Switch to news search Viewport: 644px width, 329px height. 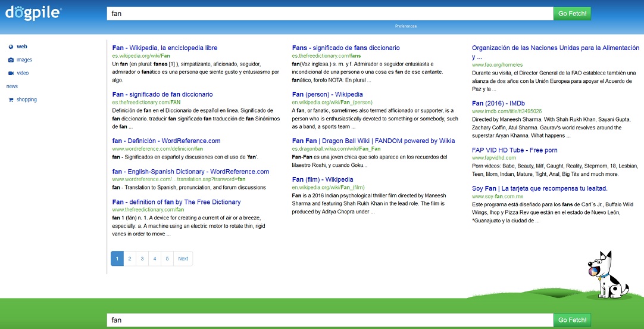tap(12, 86)
